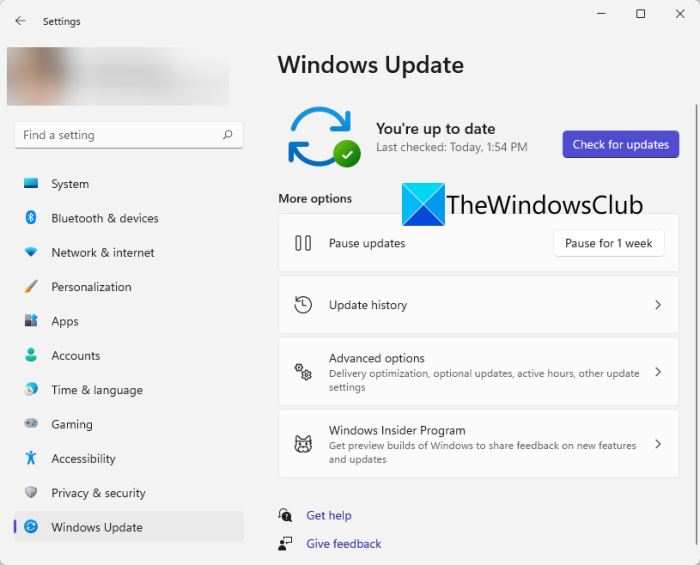The height and width of the screenshot is (565, 700).
Task: Select the Apps category
Action: 129,321
